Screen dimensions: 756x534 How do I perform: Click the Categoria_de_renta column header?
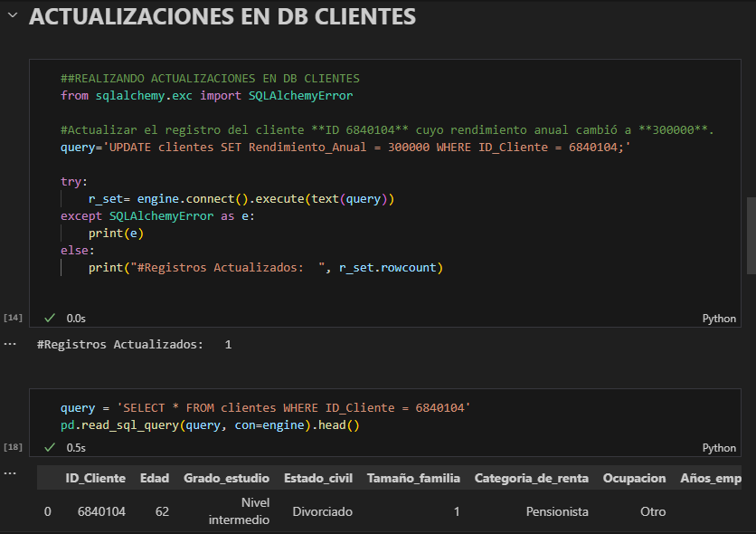point(532,478)
